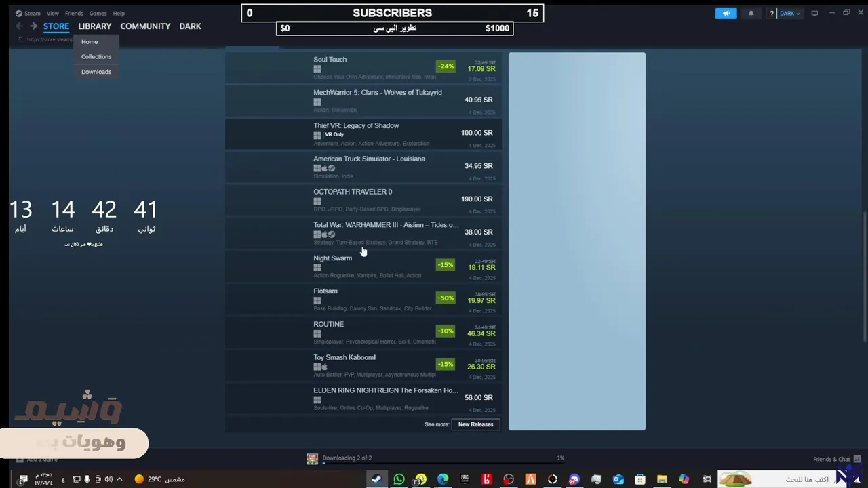Viewport: 868px width, 488px height.
Task: Click the Windows platform icon under Soul Touch
Action: click(x=317, y=69)
